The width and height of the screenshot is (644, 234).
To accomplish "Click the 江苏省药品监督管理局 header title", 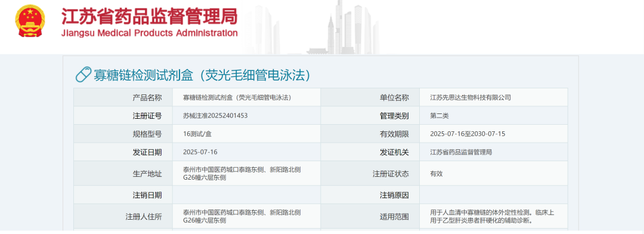I will coord(150,17).
